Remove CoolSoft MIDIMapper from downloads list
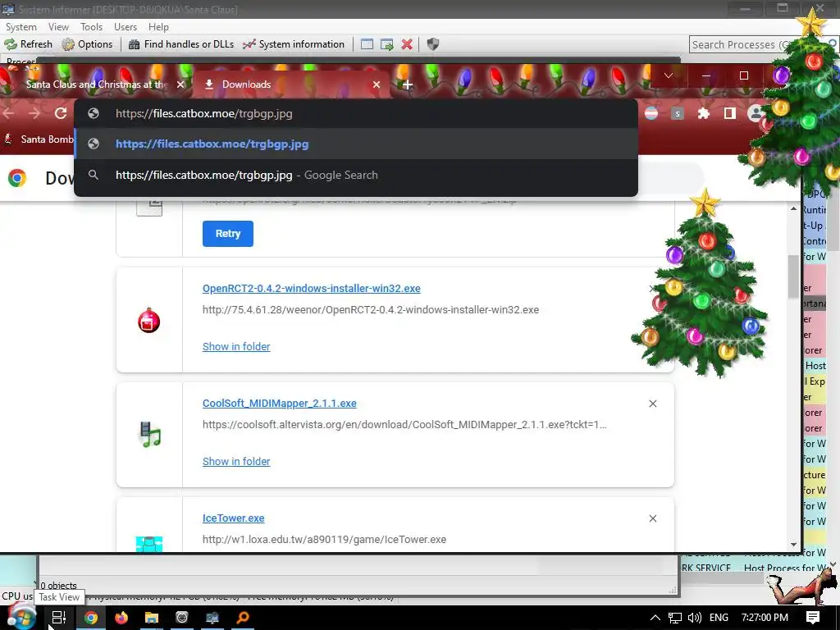This screenshot has height=630, width=840. (652, 404)
